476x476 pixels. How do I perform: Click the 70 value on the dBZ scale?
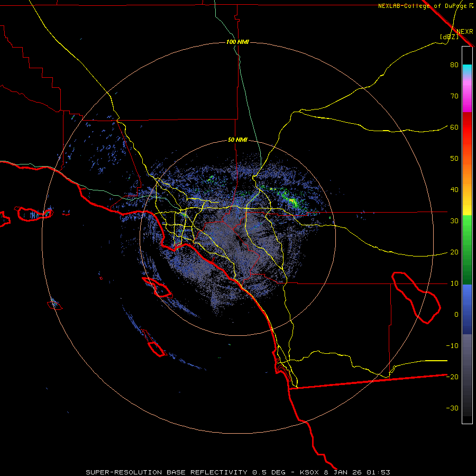[x=454, y=96]
